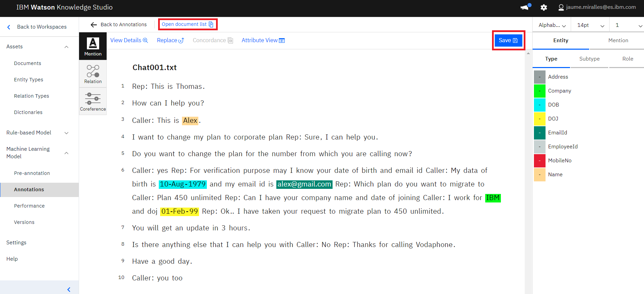644x294 pixels.
Task: Open the Coreference annotation tool
Action: (93, 101)
